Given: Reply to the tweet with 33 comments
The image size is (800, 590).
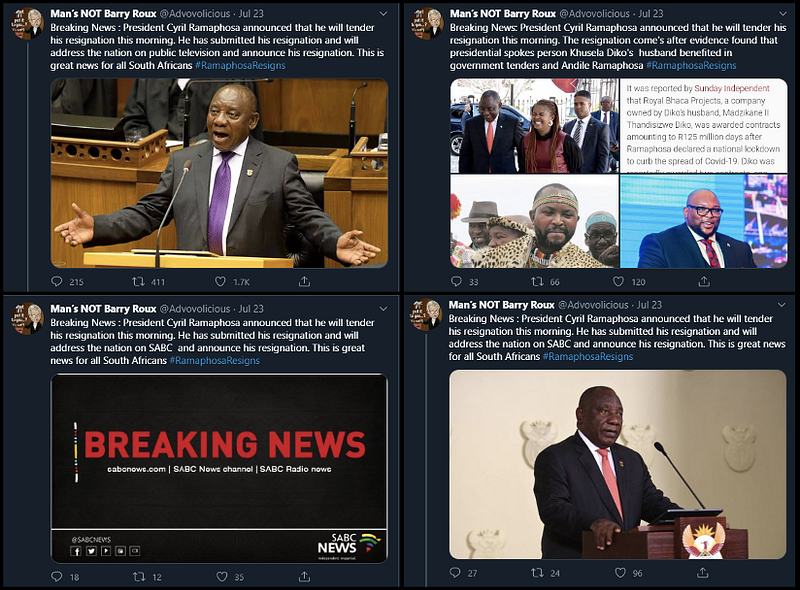Looking at the screenshot, I should (456, 281).
